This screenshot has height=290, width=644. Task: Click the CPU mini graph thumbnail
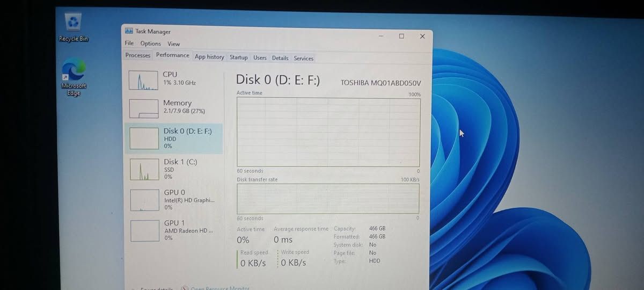[143, 80]
